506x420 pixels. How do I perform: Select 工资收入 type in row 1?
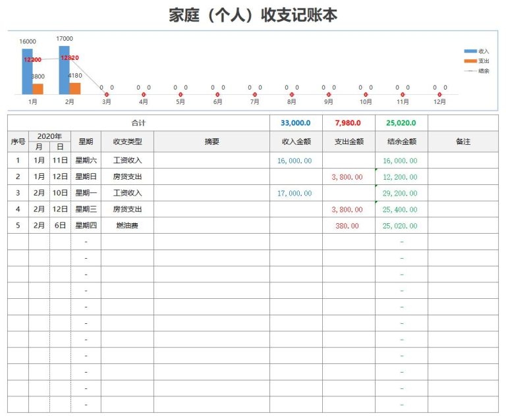click(x=127, y=160)
